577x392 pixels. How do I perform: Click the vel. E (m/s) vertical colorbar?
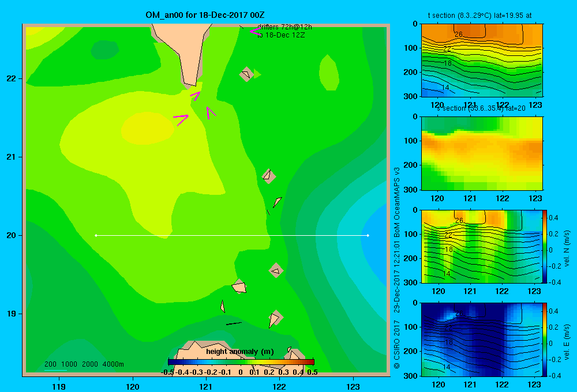545,340
